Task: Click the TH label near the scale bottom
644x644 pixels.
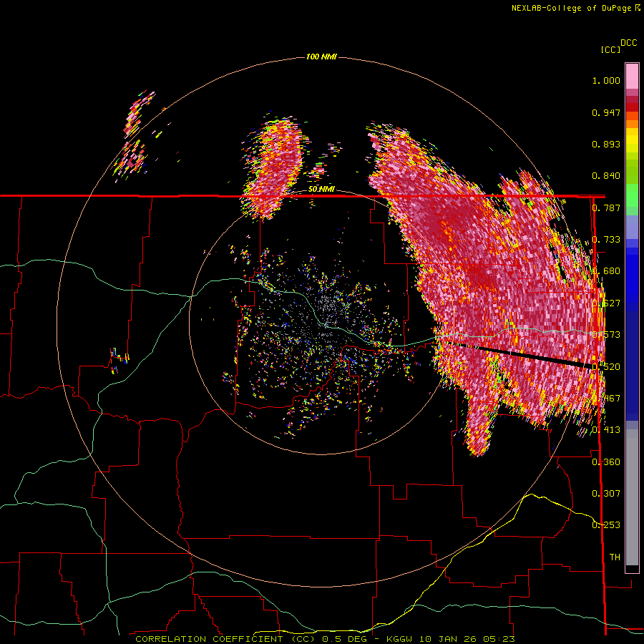Action: tap(615, 557)
